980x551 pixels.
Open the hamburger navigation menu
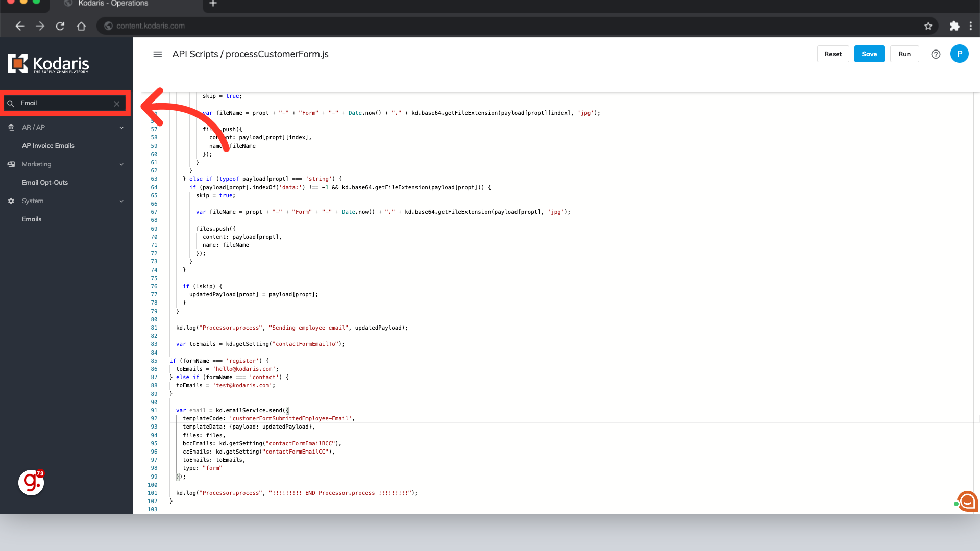pos(157,54)
